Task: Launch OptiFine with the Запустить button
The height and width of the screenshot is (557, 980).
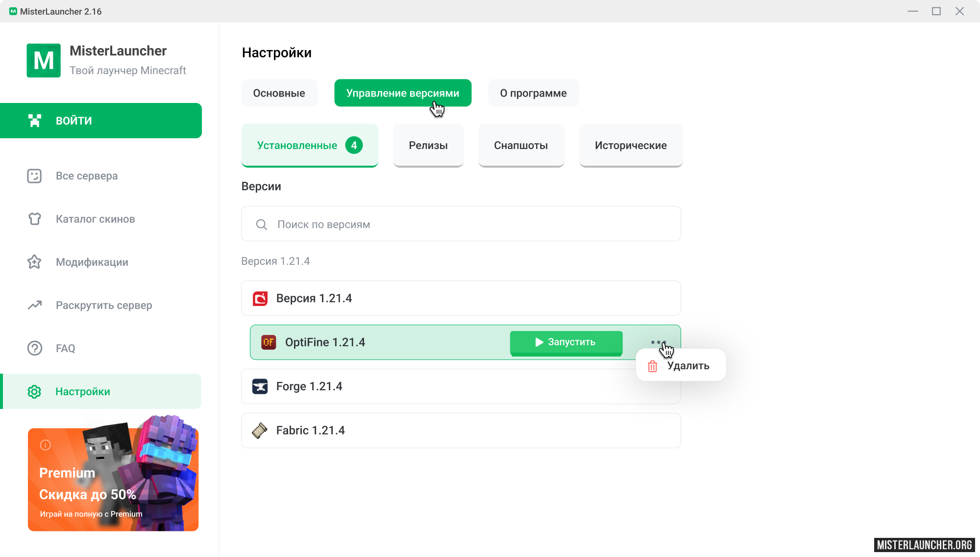Action: (566, 342)
